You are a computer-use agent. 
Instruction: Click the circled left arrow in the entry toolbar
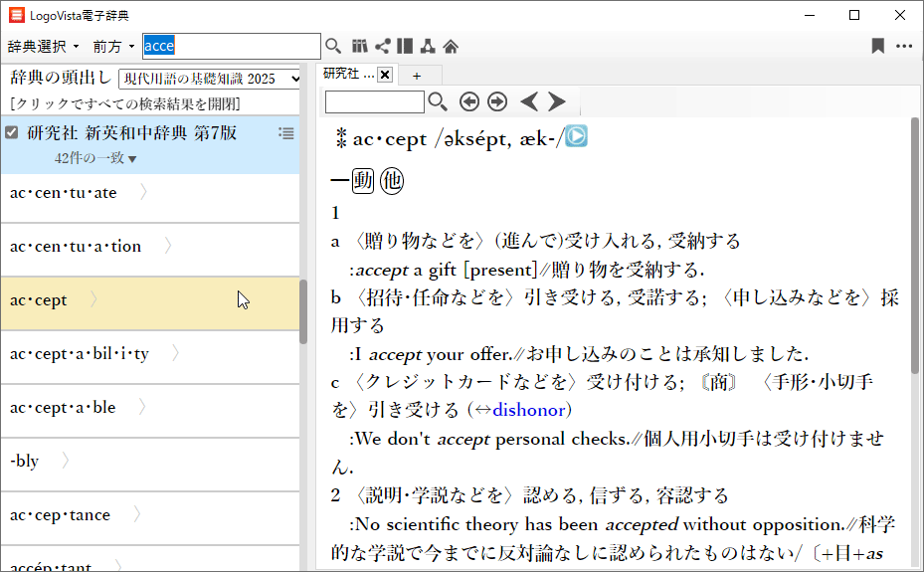coord(469,101)
